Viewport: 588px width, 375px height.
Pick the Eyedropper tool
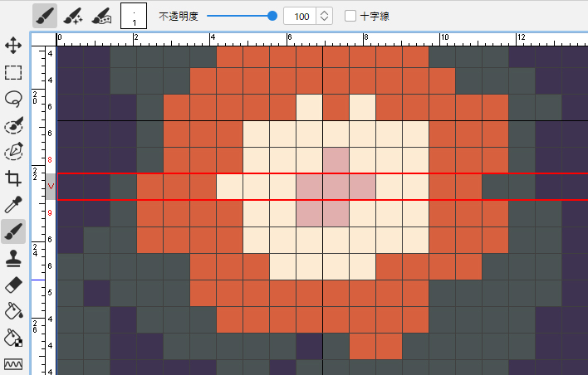pyautogui.click(x=12, y=204)
